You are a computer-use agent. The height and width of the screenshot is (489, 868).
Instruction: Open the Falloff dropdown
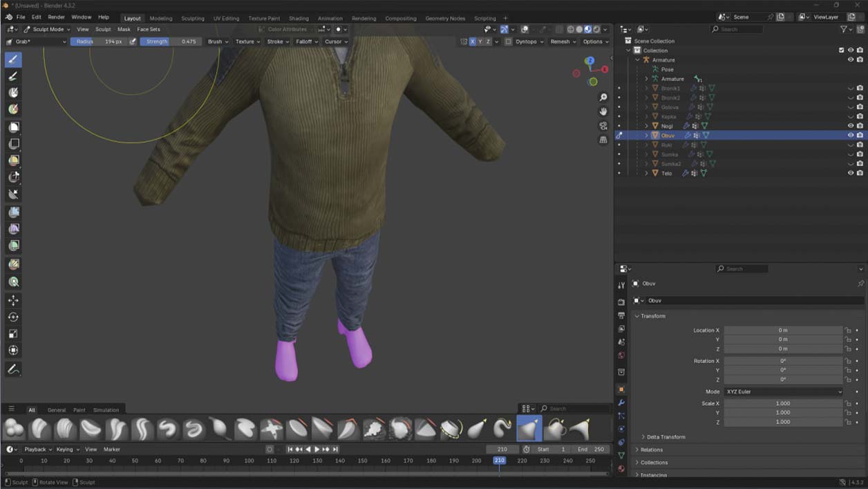(x=307, y=41)
